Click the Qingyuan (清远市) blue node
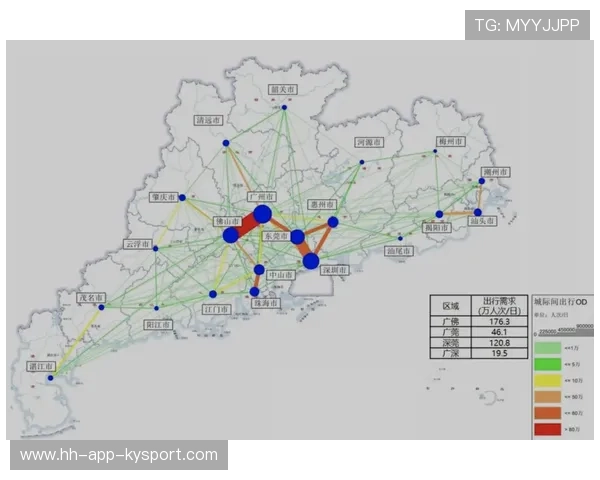This screenshot has width=600, height=480. 226,143
